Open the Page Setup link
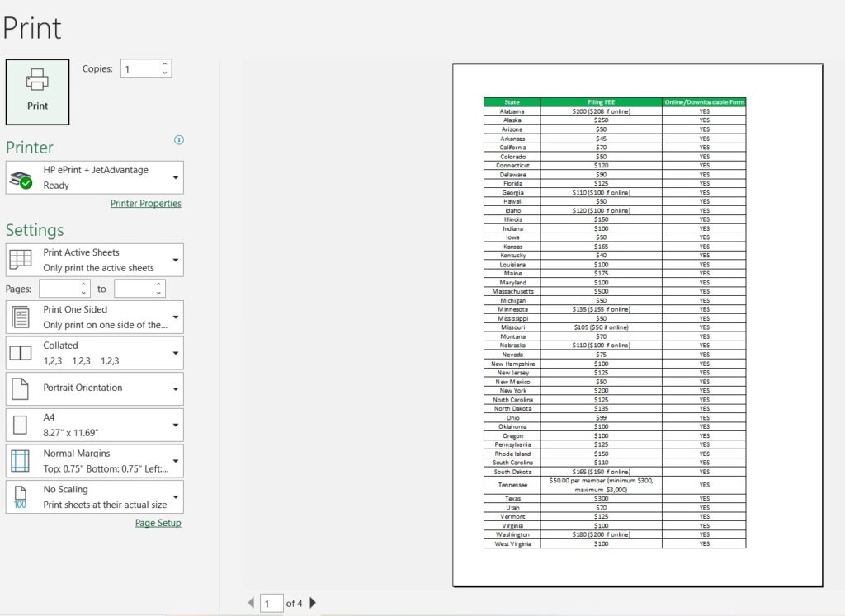 pyautogui.click(x=158, y=523)
